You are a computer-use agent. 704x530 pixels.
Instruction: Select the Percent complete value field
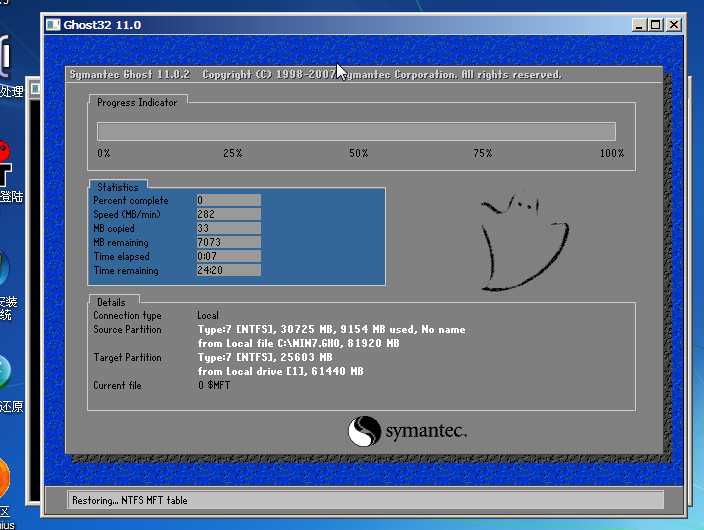click(x=229, y=200)
